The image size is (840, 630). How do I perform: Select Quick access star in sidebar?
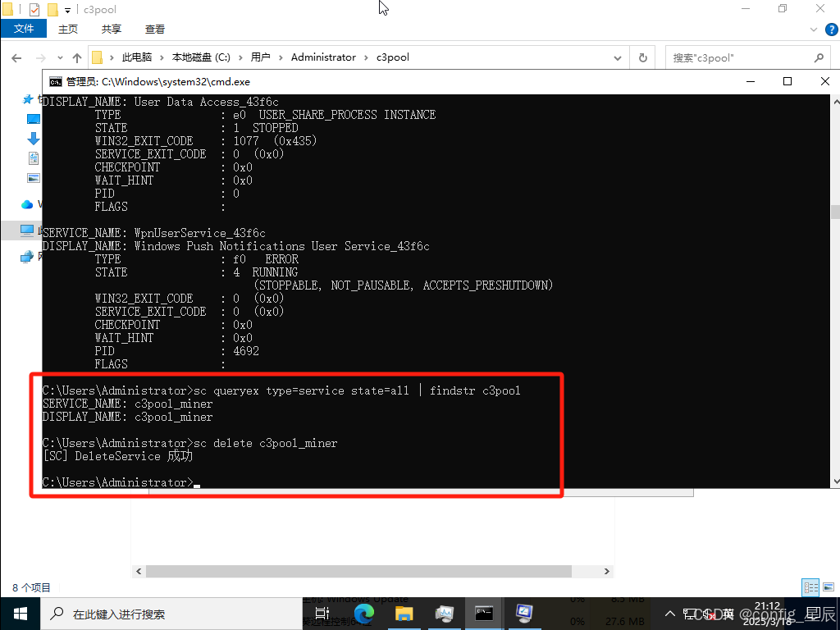(x=28, y=99)
